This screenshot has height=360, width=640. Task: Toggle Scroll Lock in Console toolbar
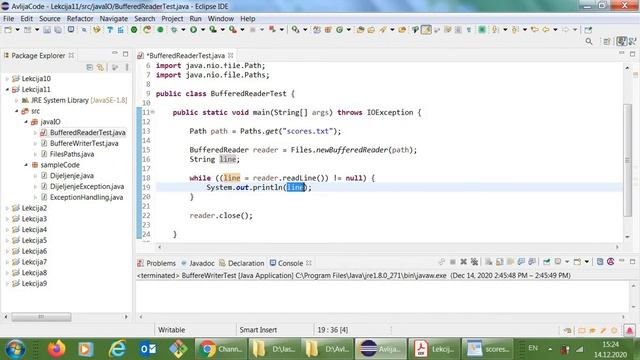(x=500, y=262)
